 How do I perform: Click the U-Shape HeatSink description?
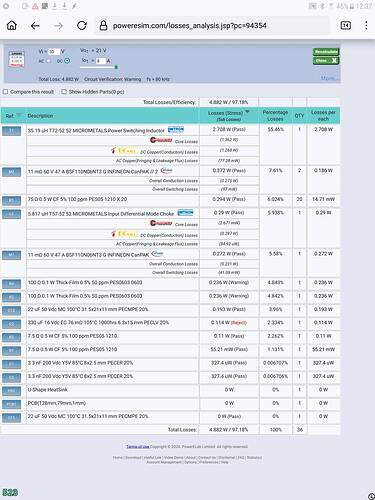pyautogui.click(x=48, y=389)
